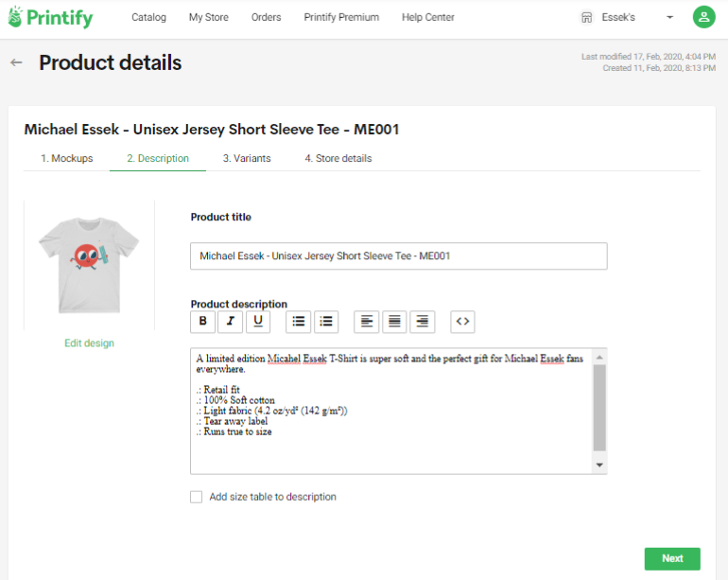Expand the Essek's store dropdown arrow
Viewport: 728px width, 580px height.
(x=669, y=17)
